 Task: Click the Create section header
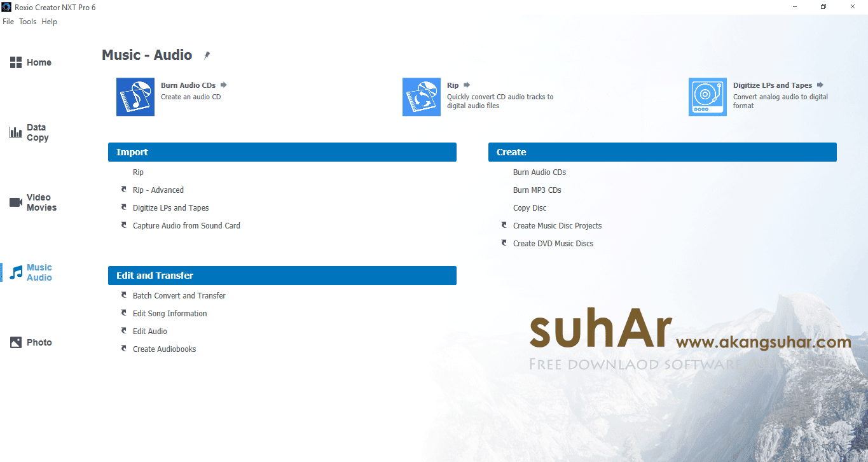(663, 152)
